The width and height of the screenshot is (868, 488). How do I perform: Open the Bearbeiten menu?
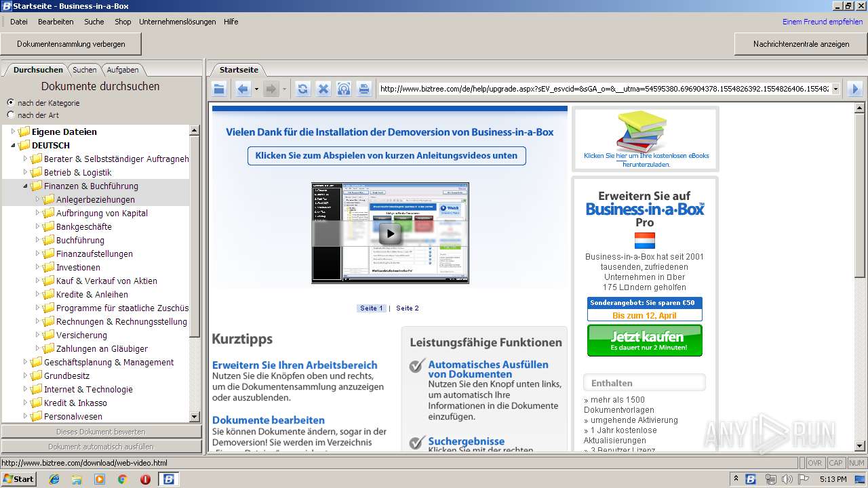click(56, 22)
